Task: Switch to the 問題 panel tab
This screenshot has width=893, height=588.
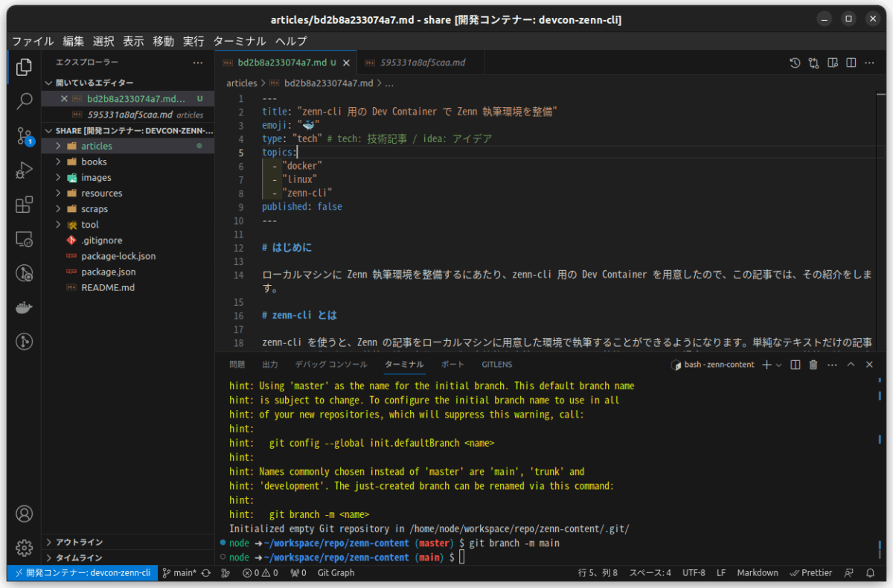Action: click(x=237, y=365)
